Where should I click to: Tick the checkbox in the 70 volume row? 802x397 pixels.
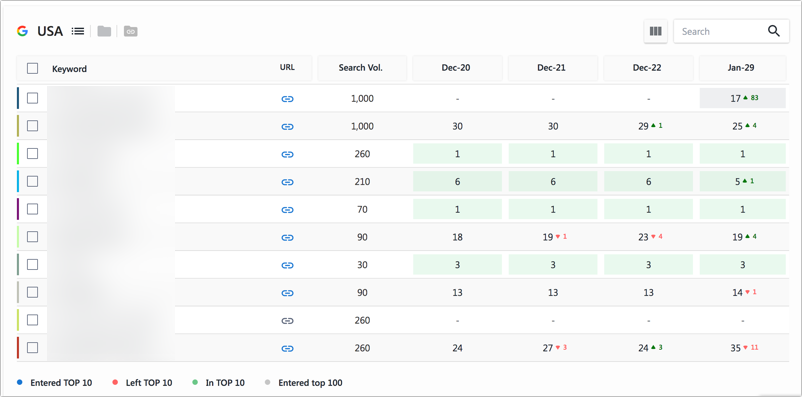[32, 209]
